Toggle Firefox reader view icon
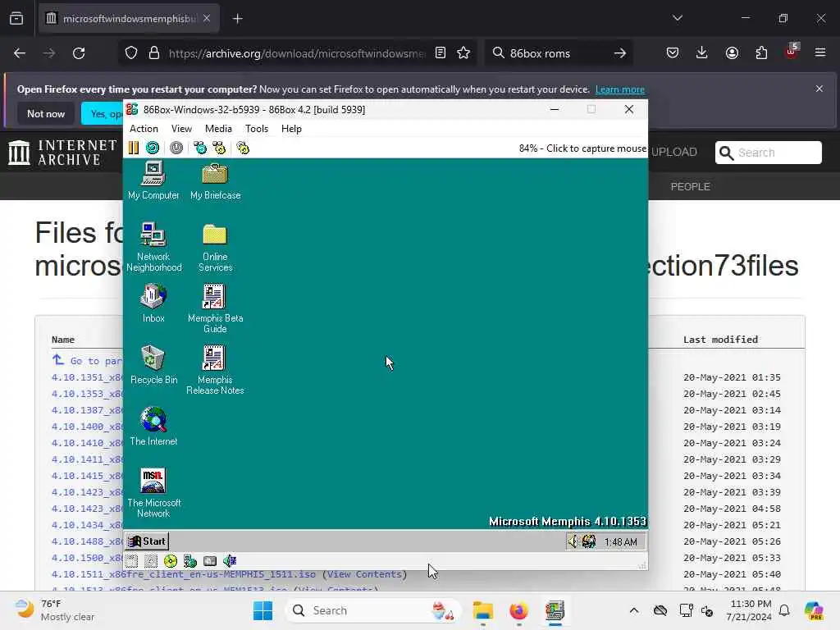 pos(441,53)
